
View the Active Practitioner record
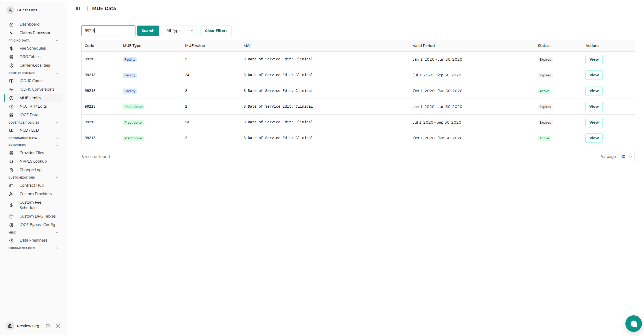pos(594,138)
